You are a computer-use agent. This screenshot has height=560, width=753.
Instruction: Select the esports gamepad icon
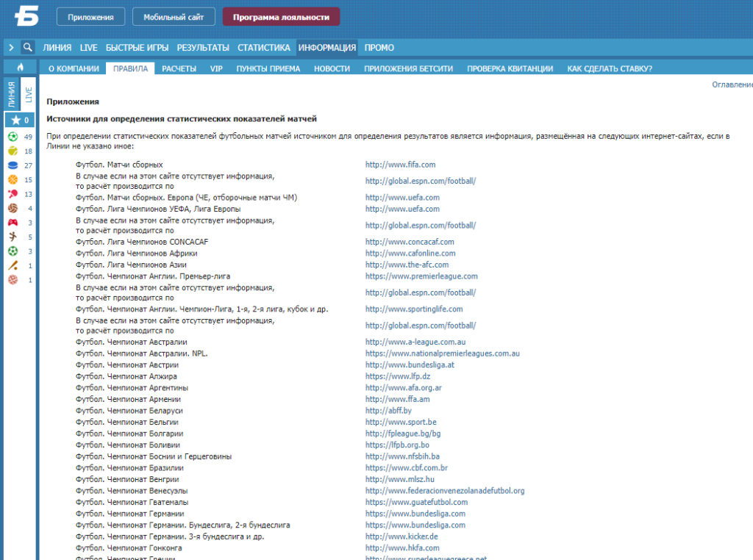pyautogui.click(x=13, y=223)
